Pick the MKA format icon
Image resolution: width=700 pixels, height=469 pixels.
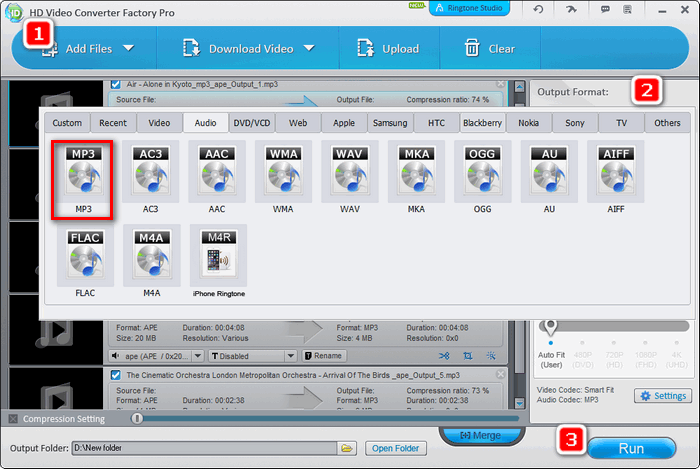click(x=416, y=172)
